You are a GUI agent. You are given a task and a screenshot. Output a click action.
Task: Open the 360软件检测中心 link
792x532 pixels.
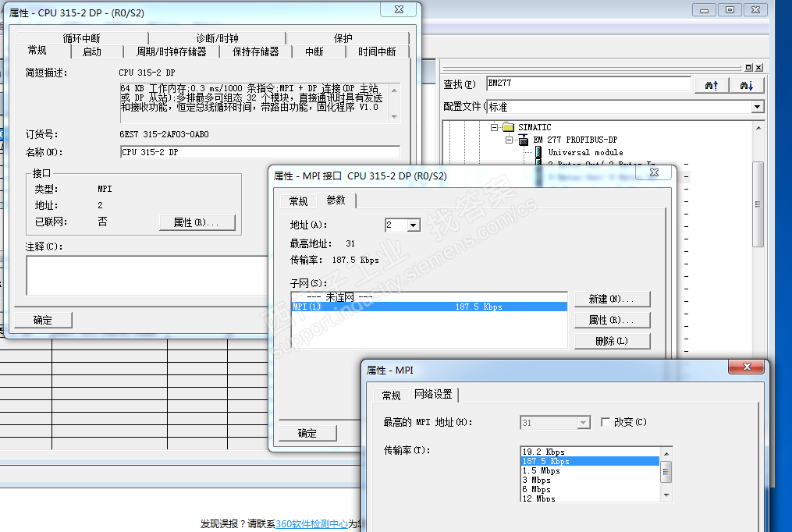pos(311,524)
